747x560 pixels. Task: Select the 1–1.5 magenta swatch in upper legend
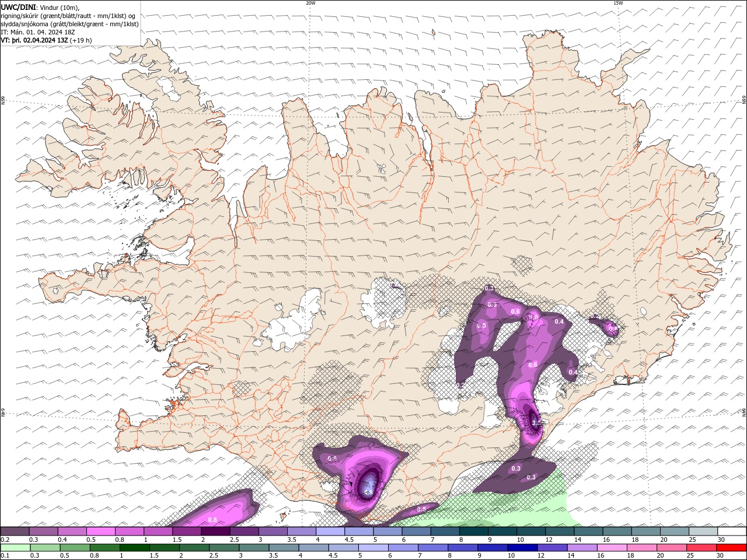tap(158, 531)
